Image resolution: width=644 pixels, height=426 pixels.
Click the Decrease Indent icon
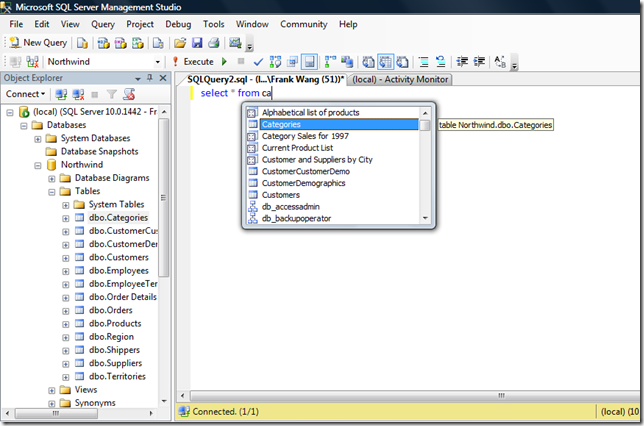(x=462, y=62)
